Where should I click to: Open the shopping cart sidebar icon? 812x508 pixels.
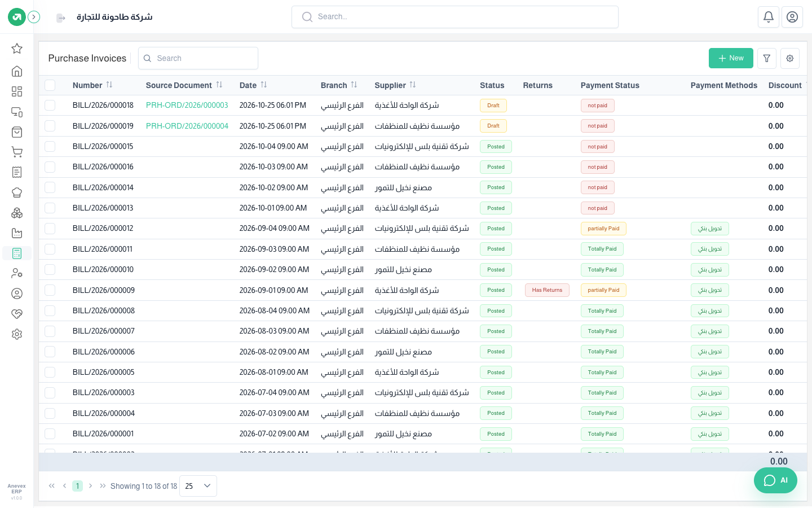17,152
